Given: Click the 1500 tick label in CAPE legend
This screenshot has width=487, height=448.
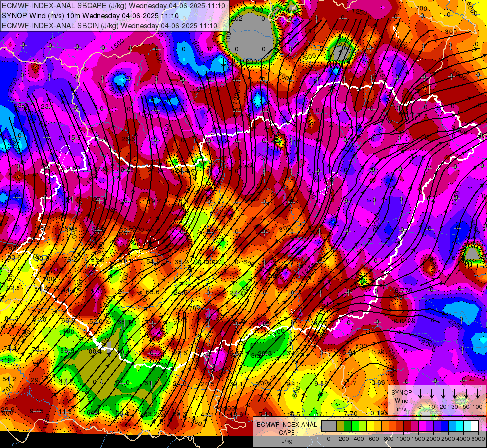Looking at the screenshot, I should point(418,439).
